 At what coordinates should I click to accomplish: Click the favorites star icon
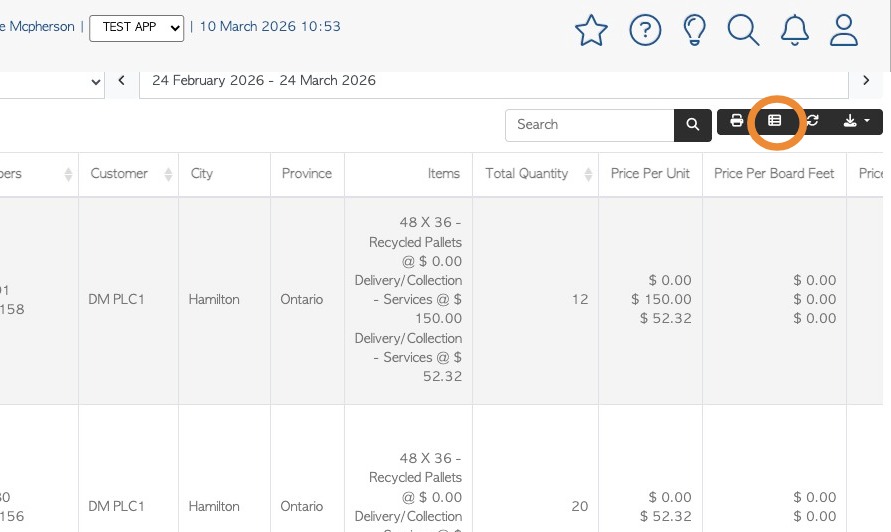pos(592,31)
